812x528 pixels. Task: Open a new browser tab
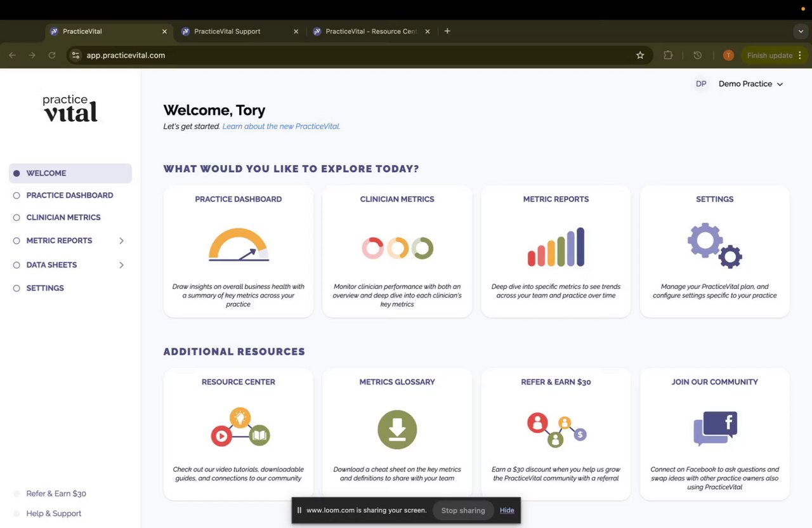[447, 31]
